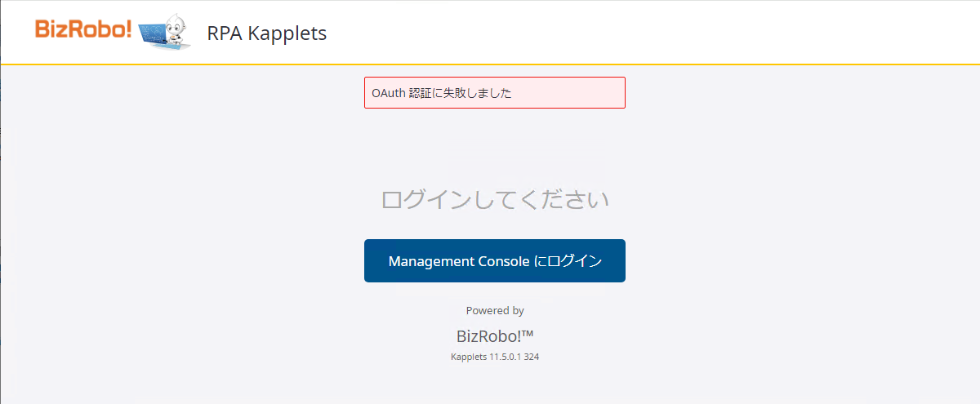This screenshot has height=404, width=980.
Task: Click the Kapplets 11.5.0.1 324 version text
Action: [x=495, y=357]
